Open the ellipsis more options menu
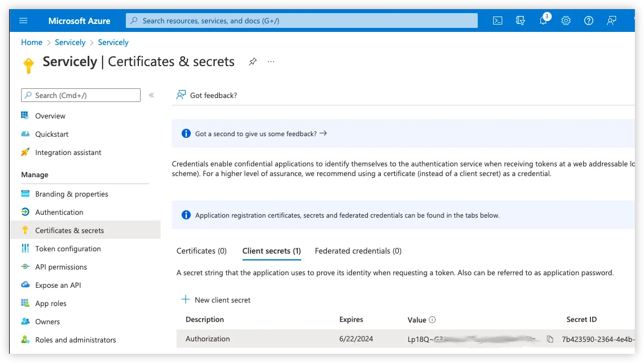Screen dimensions: 644x363 pos(270,62)
